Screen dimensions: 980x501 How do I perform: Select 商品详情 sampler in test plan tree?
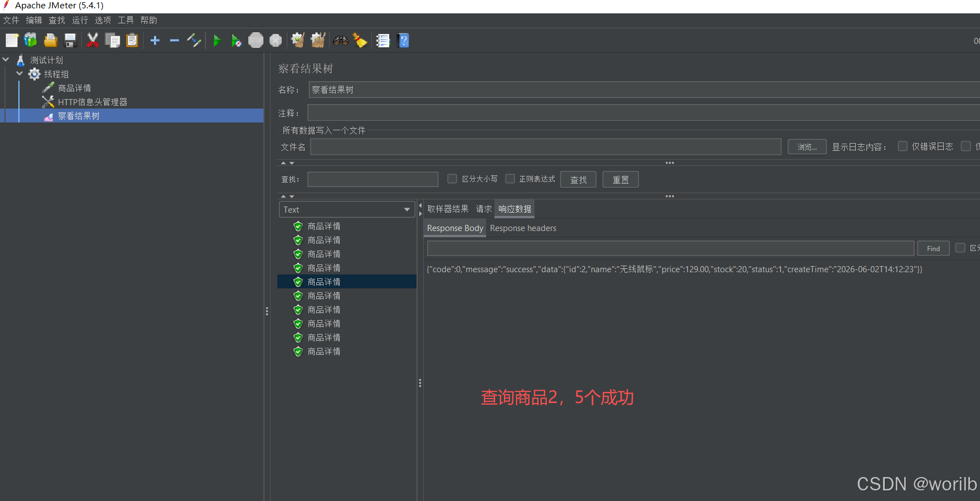(x=75, y=88)
